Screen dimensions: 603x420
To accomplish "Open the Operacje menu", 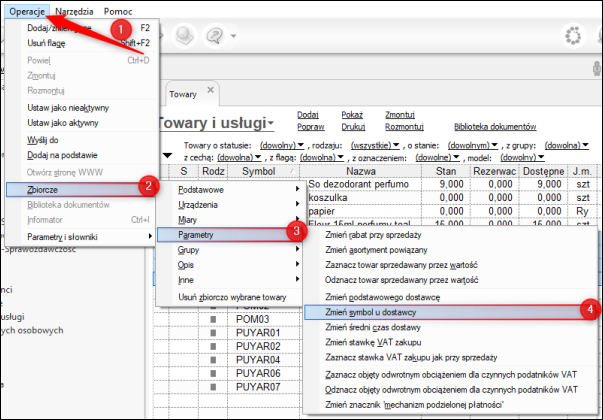I will click(x=27, y=9).
